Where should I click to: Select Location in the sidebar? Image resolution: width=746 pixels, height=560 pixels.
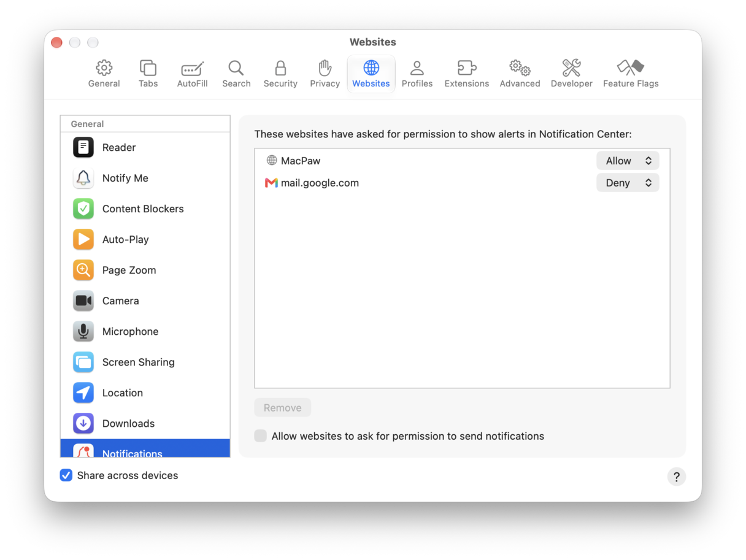coord(145,393)
